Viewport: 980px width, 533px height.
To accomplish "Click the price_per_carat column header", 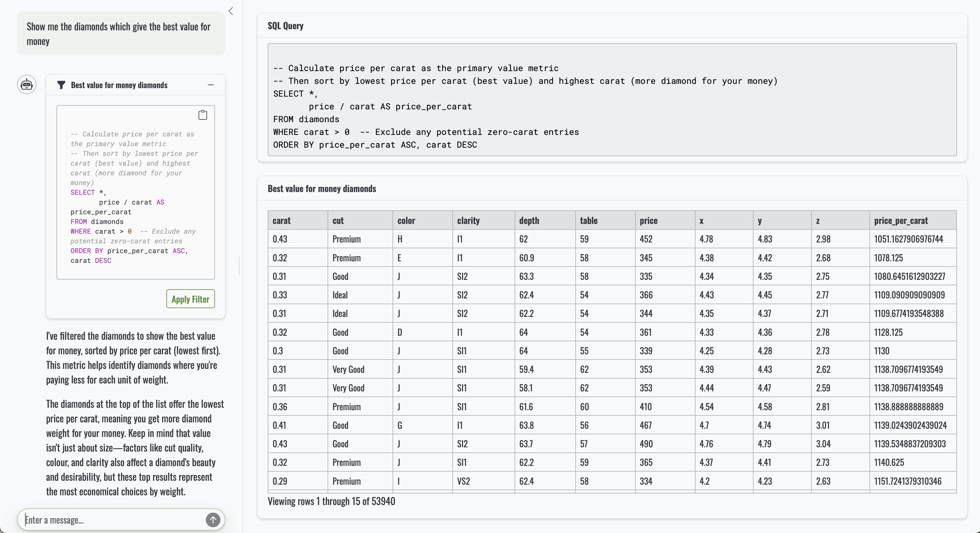I will coord(900,220).
